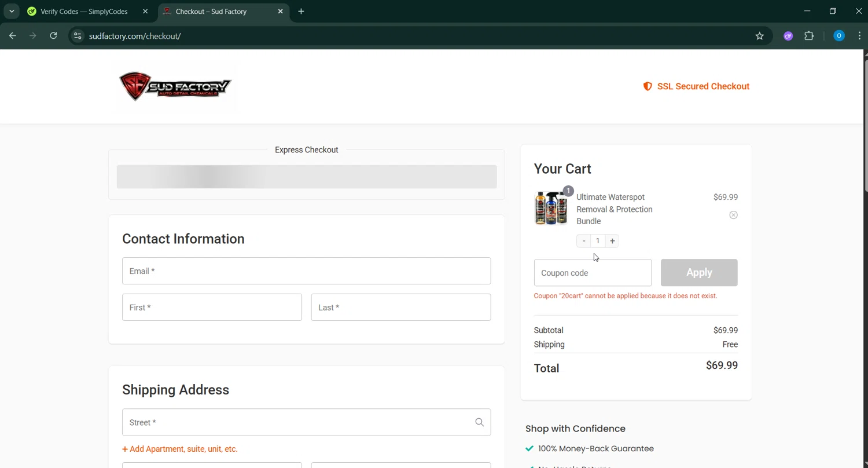
Task: Click the quantity value field
Action: click(598, 241)
